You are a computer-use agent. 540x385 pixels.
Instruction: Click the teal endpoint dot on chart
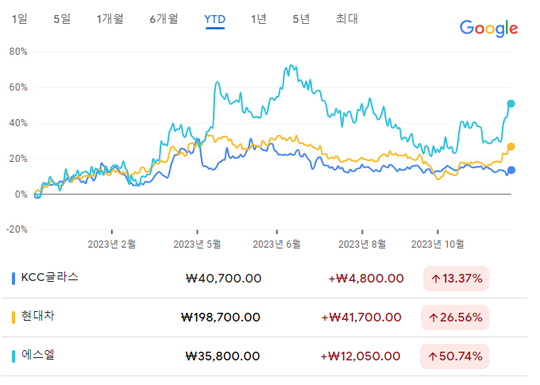point(511,104)
